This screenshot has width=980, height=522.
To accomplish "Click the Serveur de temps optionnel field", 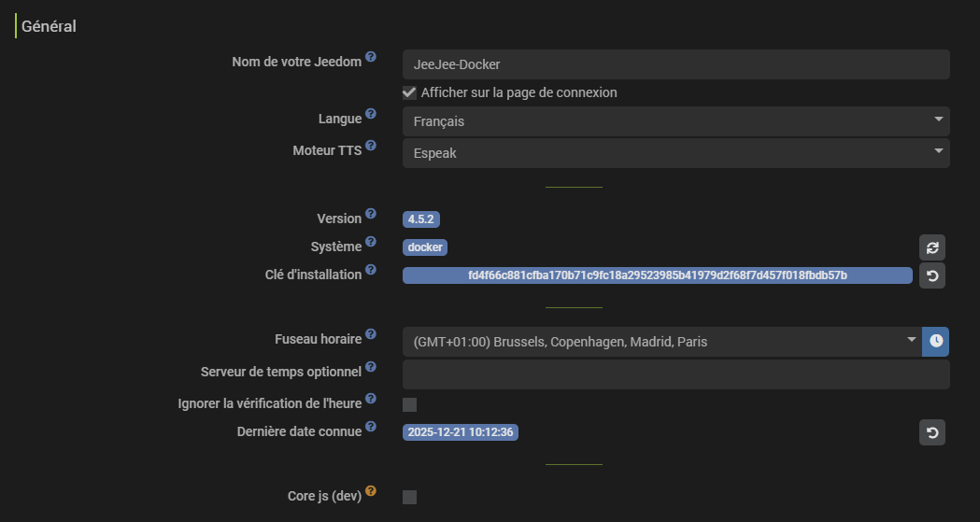I will (x=675, y=374).
